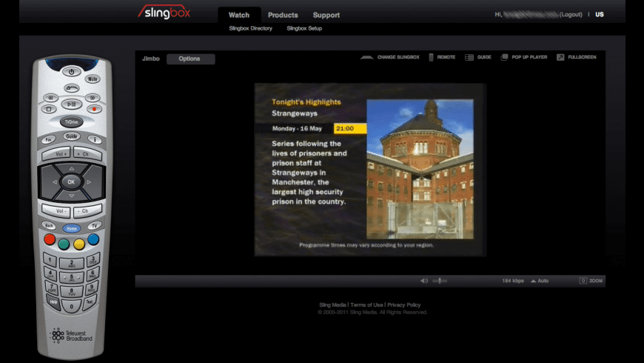Open the Products tab
Image resolution: width=644 pixels, height=363 pixels.
[x=283, y=15]
